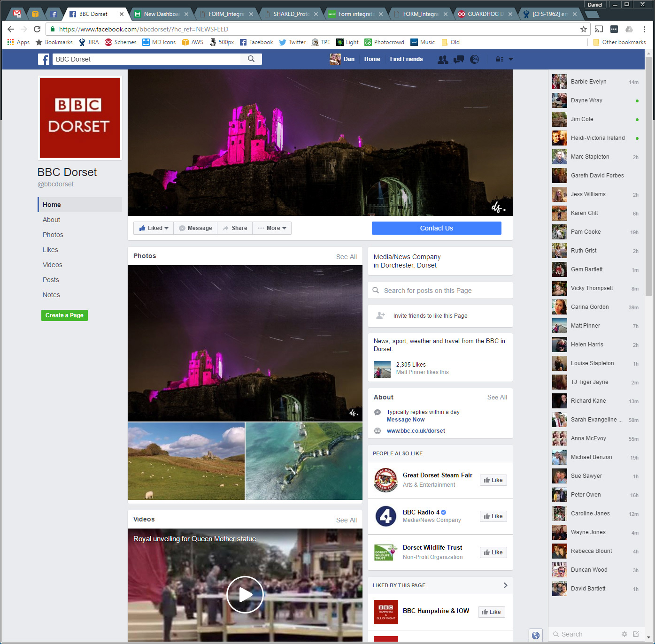Screen dimensions: 655x644
Task: Click the Create a Page button
Action: click(64, 315)
